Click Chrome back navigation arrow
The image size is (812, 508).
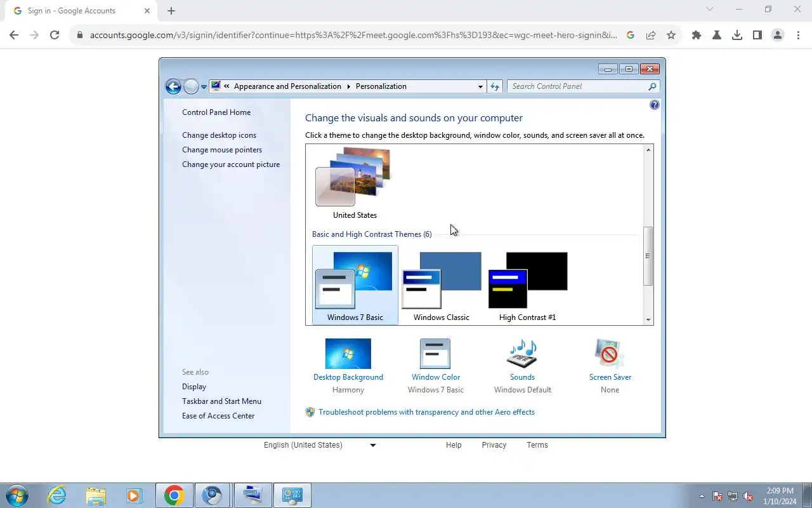click(14, 35)
